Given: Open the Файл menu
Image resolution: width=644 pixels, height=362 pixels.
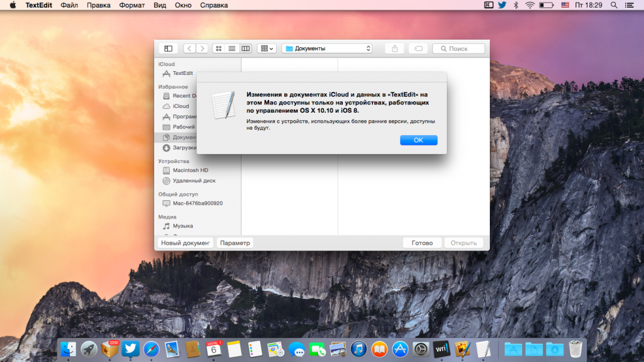Looking at the screenshot, I should tap(69, 5).
